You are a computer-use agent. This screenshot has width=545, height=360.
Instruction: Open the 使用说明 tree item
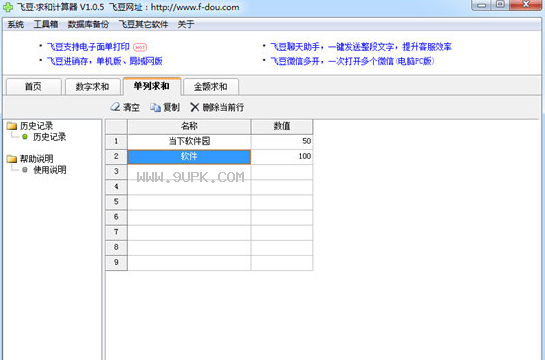49,170
